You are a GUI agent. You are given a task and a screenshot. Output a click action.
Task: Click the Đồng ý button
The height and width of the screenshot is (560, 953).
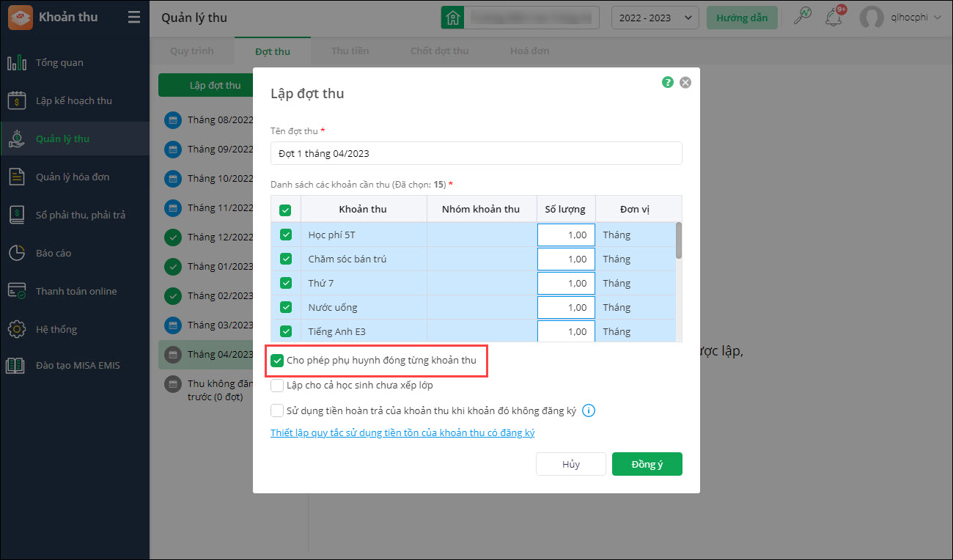647,464
